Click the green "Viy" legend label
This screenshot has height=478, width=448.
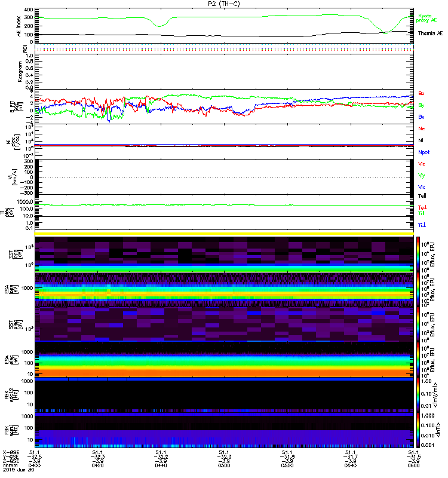[421, 176]
